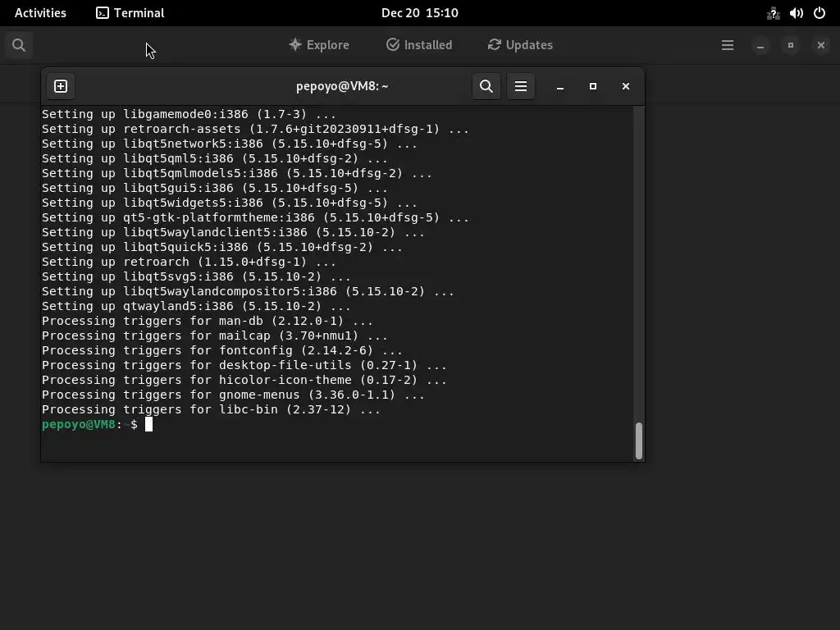This screenshot has width=840, height=630.
Task: Minimize the pepoyo@VM8 terminal window
Action: point(559,86)
